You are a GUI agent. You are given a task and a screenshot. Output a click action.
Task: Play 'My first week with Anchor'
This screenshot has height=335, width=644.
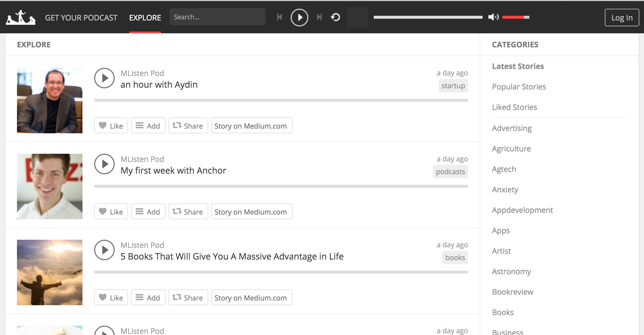coord(104,164)
